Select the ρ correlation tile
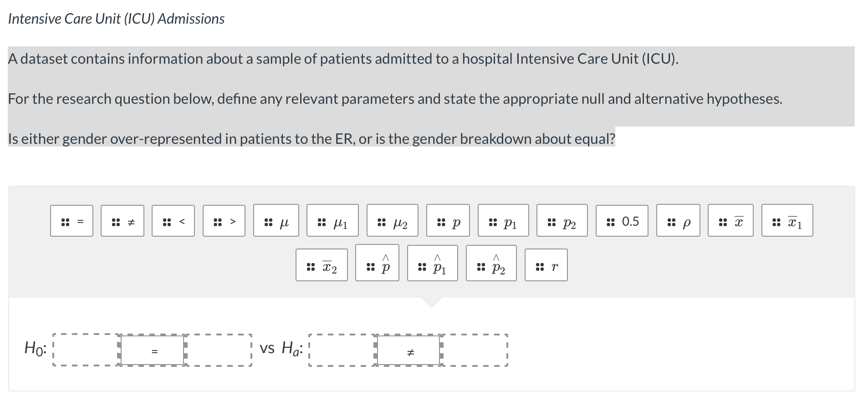Screen dimensions: 868x416 point(678,221)
